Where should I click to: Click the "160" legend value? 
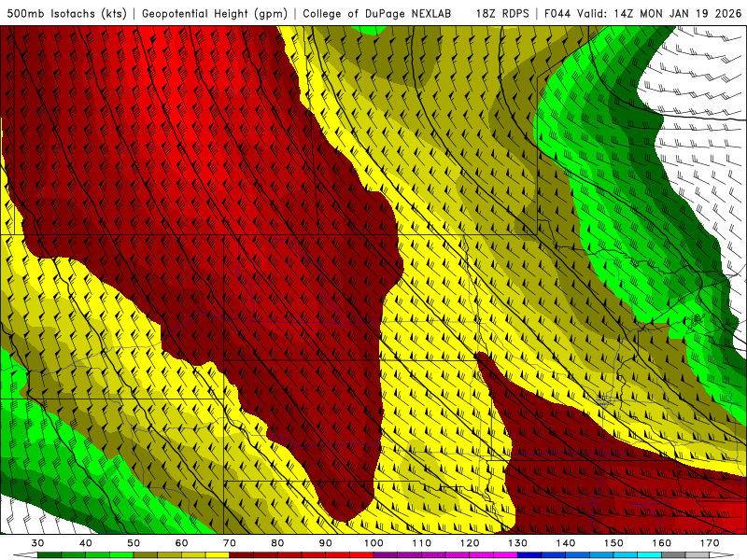[662, 543]
